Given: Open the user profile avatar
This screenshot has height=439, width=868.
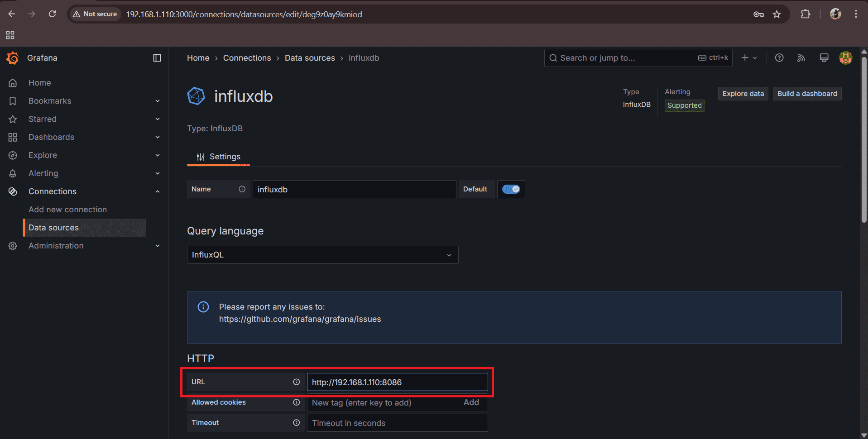Looking at the screenshot, I should pyautogui.click(x=845, y=58).
